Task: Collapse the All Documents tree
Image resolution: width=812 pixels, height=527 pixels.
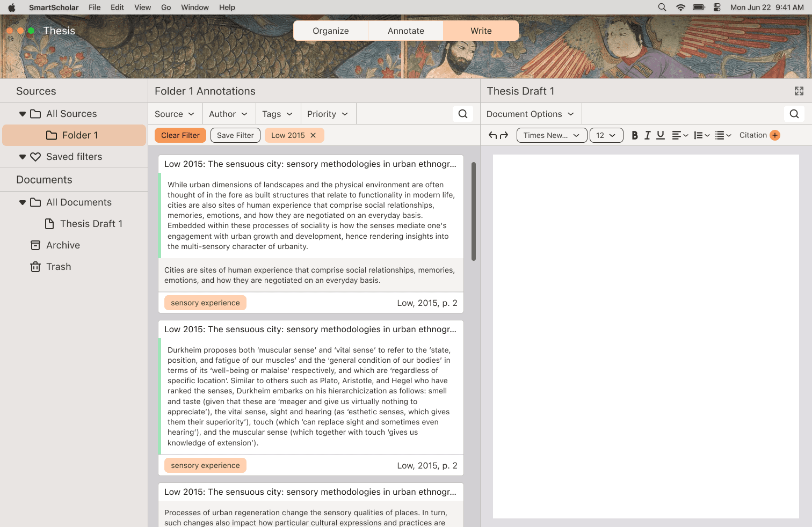Action: [23, 202]
